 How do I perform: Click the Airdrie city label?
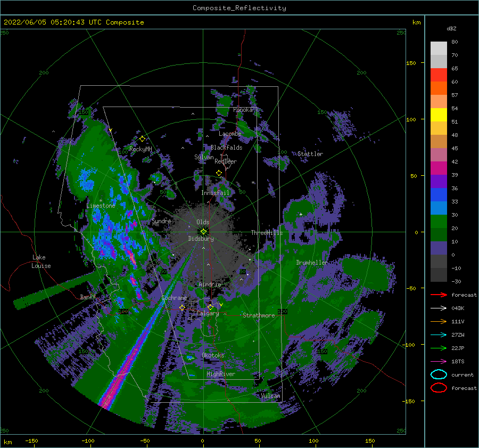click(210, 284)
